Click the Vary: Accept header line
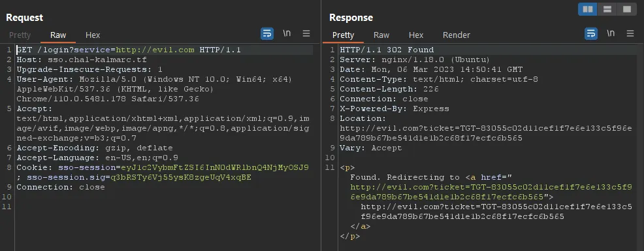This screenshot has height=251, width=644. coord(371,148)
